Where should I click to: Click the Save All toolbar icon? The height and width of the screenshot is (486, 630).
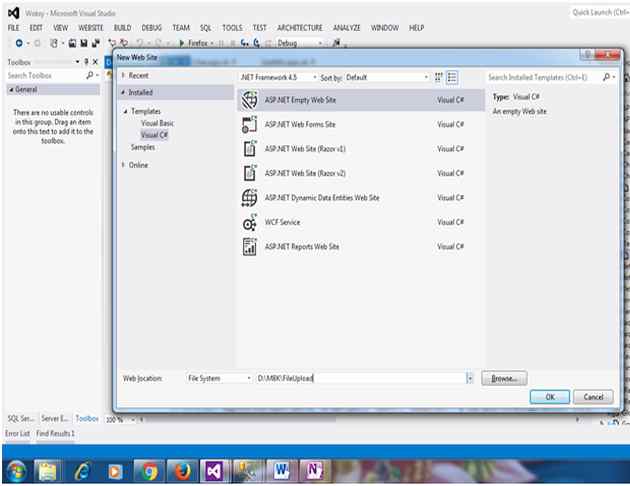point(96,43)
